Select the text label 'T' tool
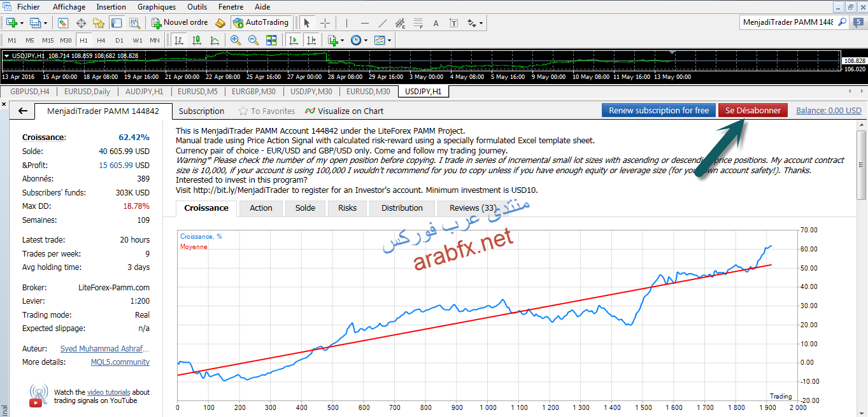868x417 pixels. point(453,23)
